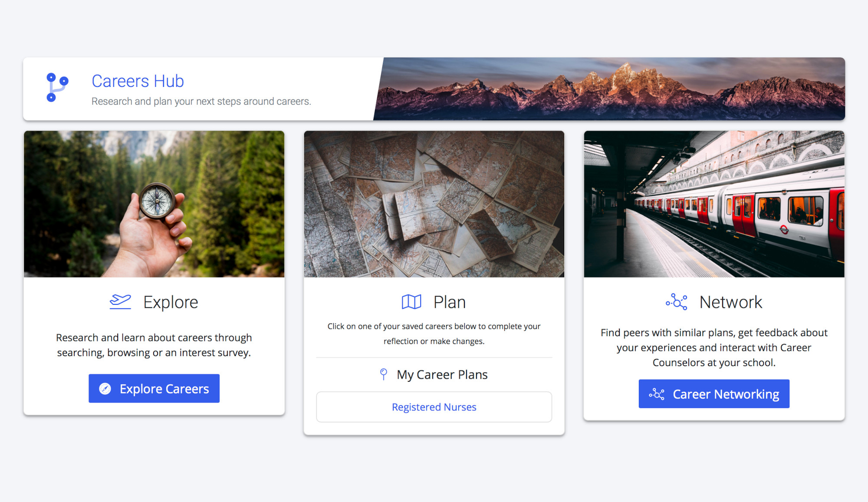Screen dimensions: 868x502
Task: Click the pin icon next to My Career Plans
Action: [x=383, y=374]
